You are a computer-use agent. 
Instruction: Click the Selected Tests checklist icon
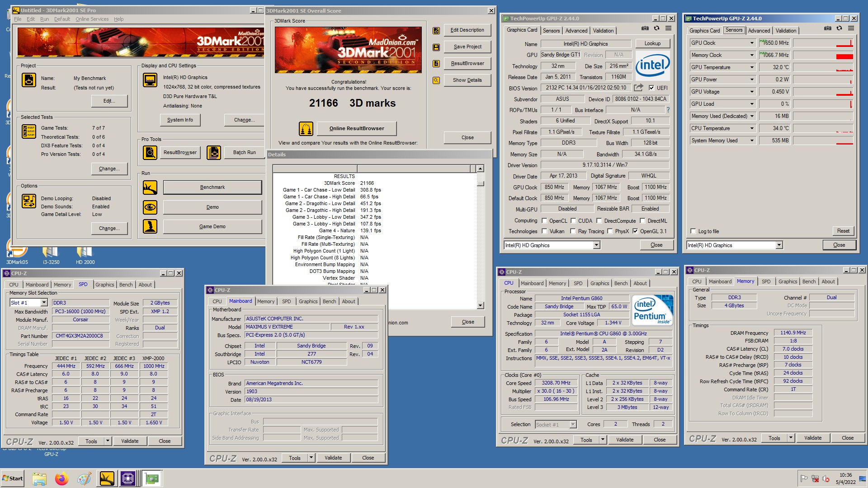click(x=29, y=131)
